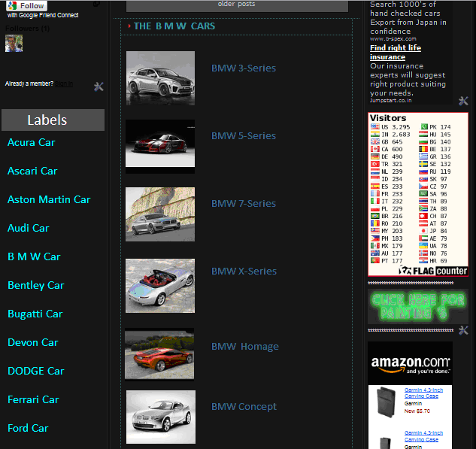Click the BMW 3-Series car thumbnail
The height and width of the screenshot is (449, 476).
point(160,78)
